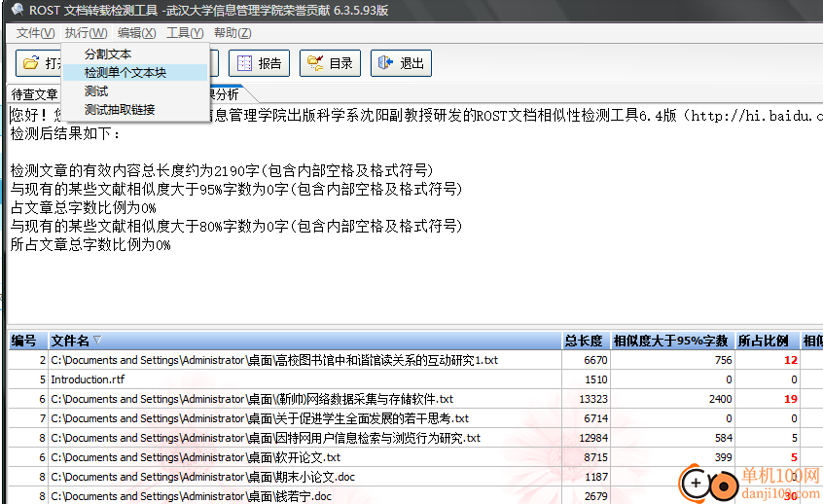This screenshot has width=823, height=504.
Task: Open the 编辑(X) menu
Action: [x=136, y=33]
